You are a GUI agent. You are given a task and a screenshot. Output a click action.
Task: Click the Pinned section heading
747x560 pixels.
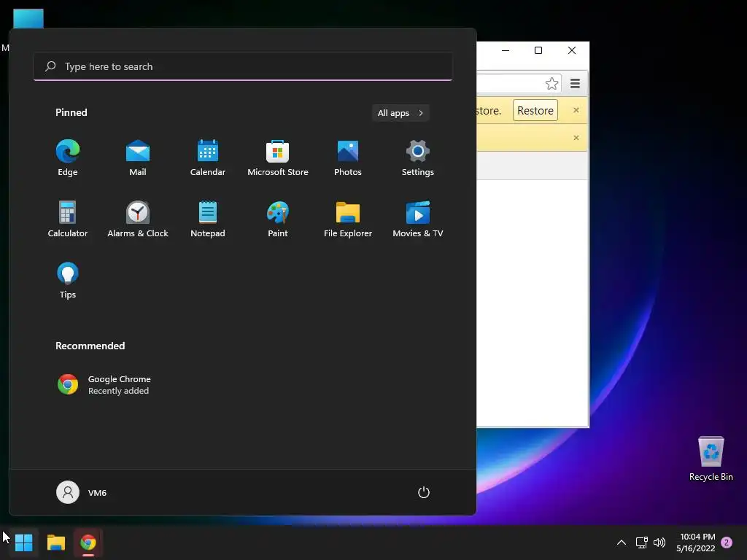(x=71, y=112)
